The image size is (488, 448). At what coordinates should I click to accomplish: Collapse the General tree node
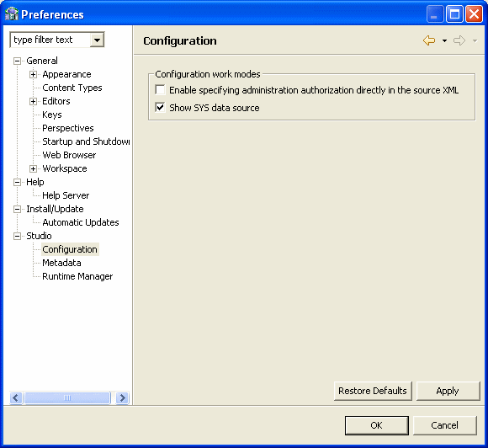18,61
